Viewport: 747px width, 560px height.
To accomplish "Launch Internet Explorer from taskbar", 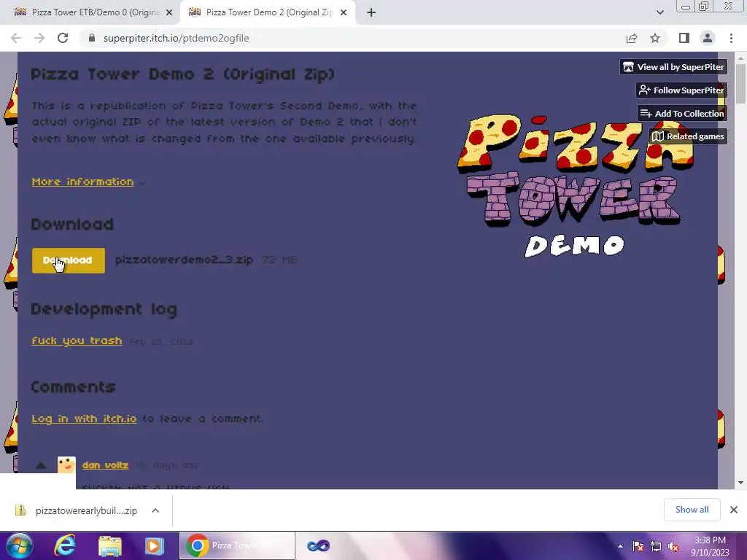I will [x=65, y=545].
